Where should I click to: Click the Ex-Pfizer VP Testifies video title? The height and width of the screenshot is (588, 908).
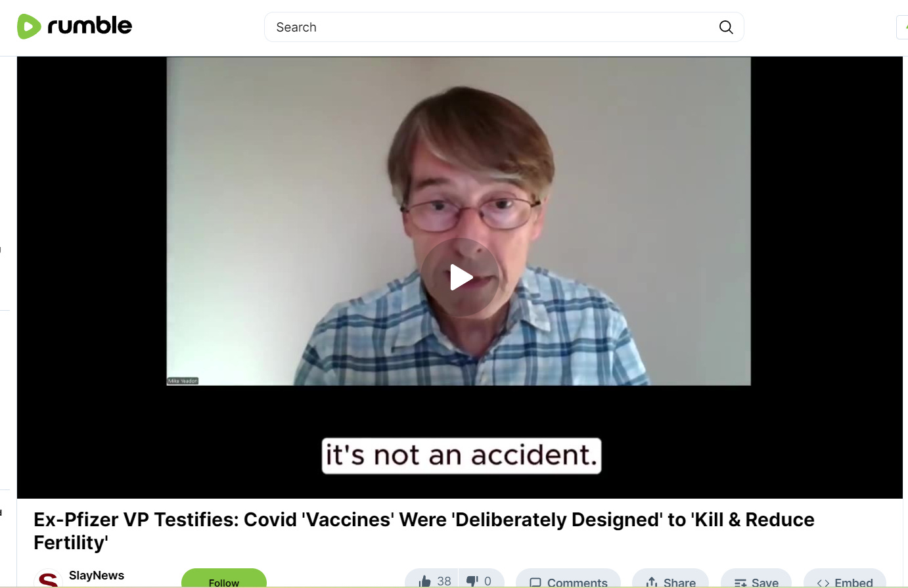coord(424,531)
